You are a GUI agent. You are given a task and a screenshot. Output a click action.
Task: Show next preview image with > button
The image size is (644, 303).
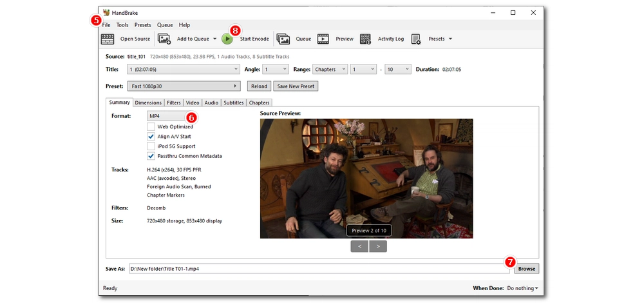click(x=378, y=247)
